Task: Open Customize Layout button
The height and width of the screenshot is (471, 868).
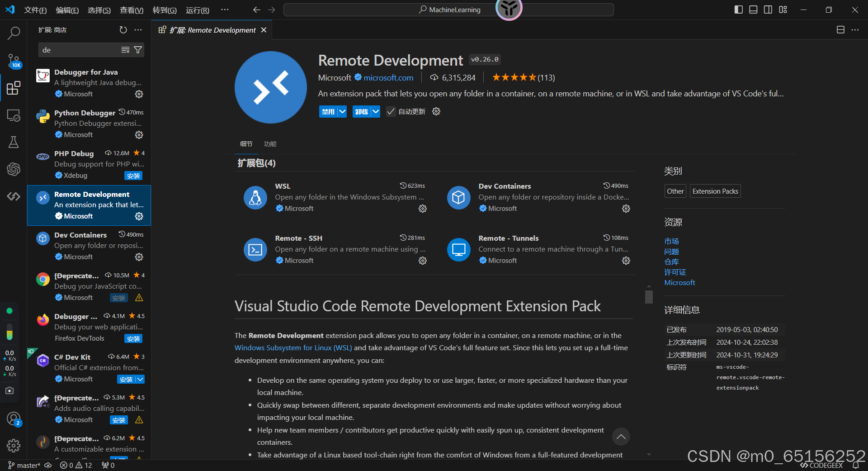Action: click(783, 10)
